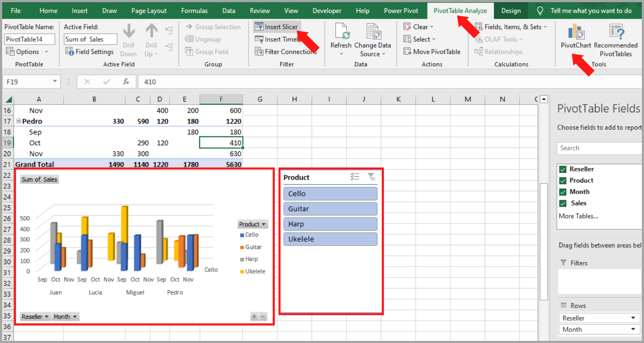Clear the Product slicer filter
The height and width of the screenshot is (343, 644).
tap(372, 177)
